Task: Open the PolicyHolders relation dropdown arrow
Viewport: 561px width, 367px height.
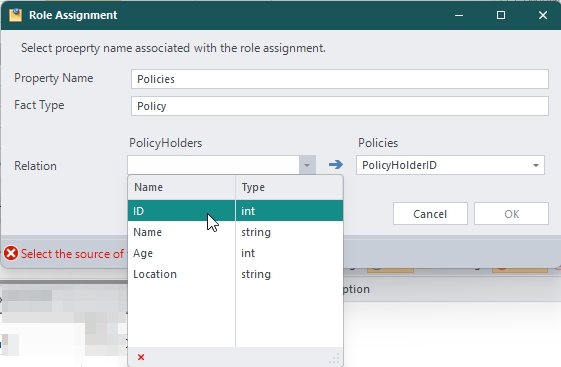Action: point(307,165)
